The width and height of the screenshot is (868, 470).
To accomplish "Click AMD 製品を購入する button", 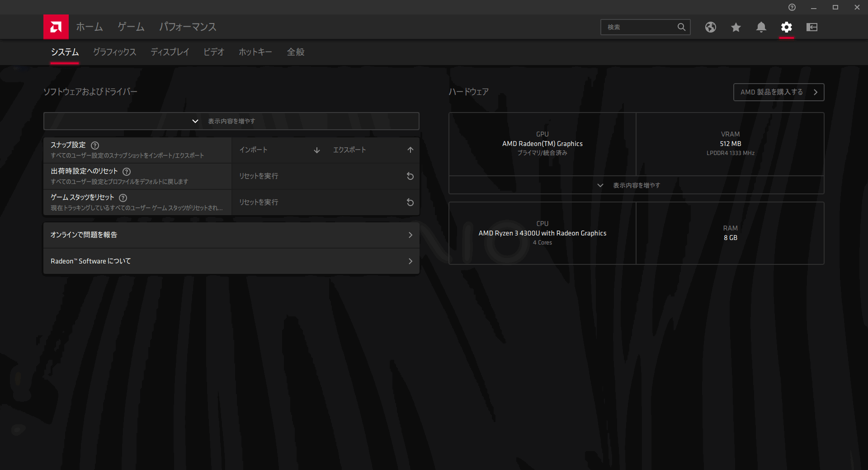I will pyautogui.click(x=779, y=92).
